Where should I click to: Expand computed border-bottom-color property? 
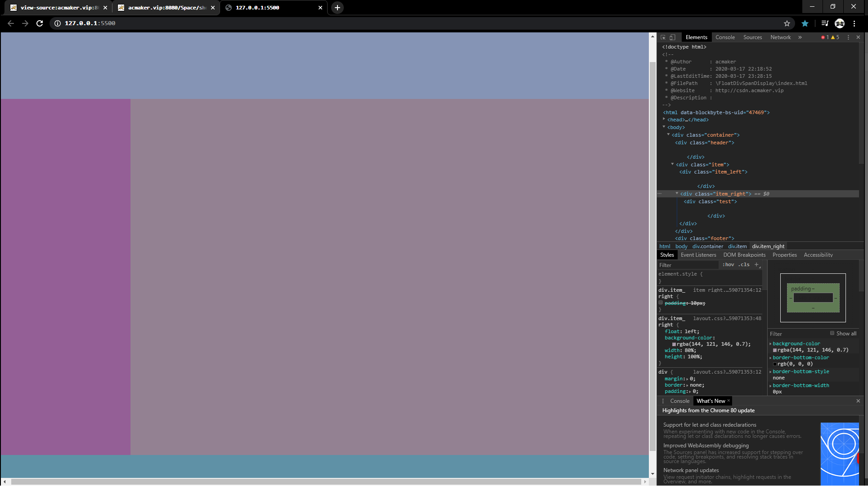[x=770, y=358]
